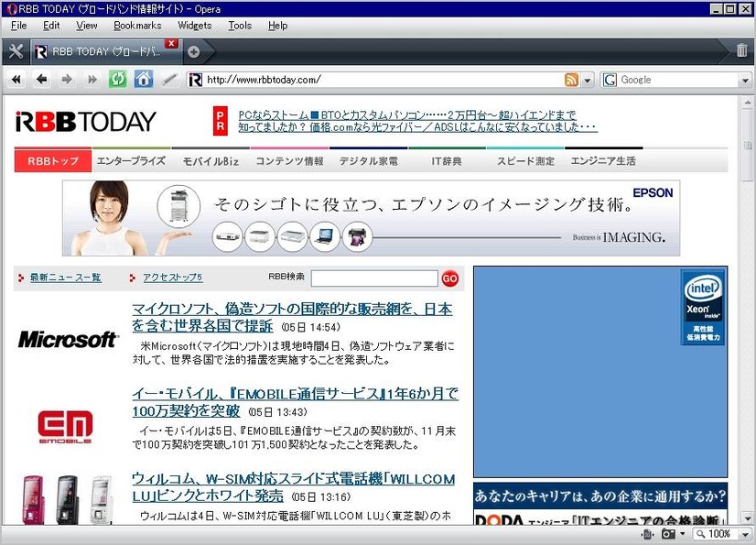
Task: Select the コンテンツ情報 nav tab
Action: pyautogui.click(x=290, y=160)
